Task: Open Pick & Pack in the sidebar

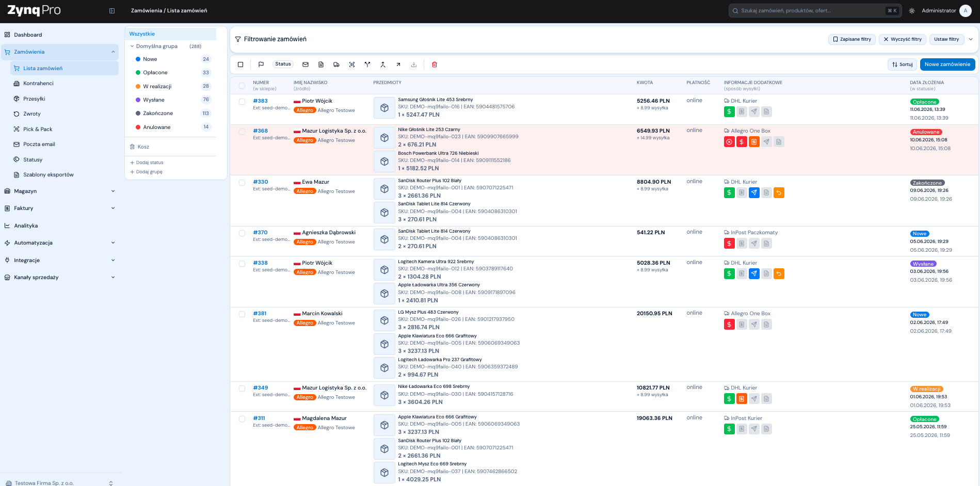Action: pyautogui.click(x=65, y=129)
